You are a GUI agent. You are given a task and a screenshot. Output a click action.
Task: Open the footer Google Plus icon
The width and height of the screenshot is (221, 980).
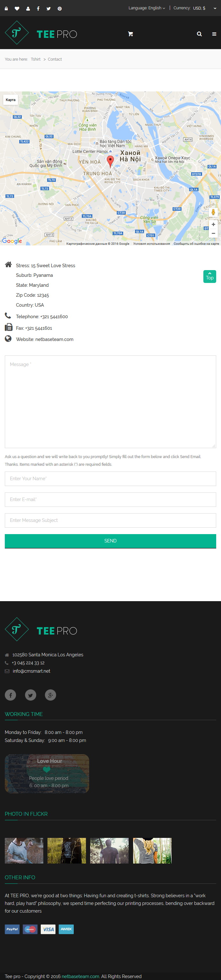pos(51,695)
